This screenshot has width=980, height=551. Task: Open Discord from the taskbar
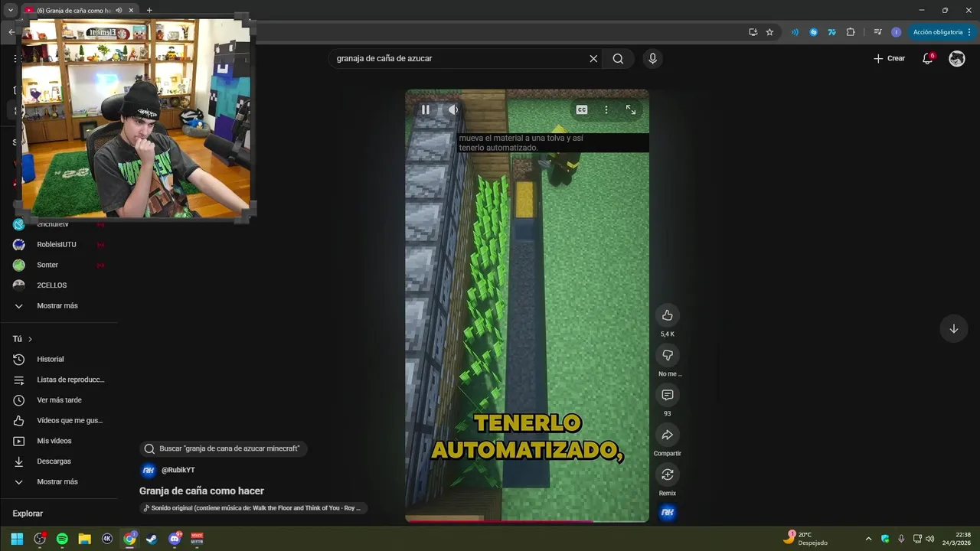175,539
